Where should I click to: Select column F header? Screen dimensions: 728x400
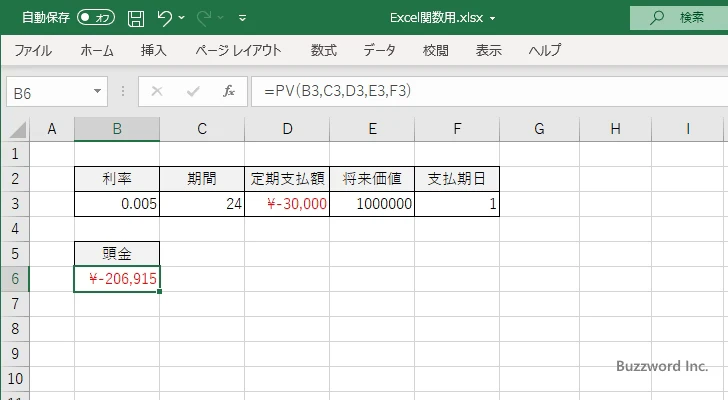coord(457,129)
